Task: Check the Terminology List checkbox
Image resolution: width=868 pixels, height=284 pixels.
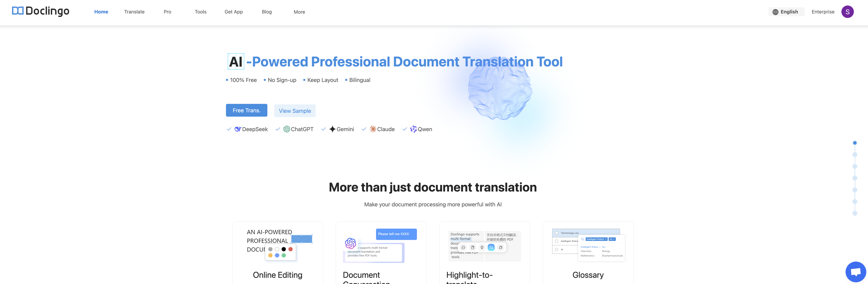Action: 557,233
